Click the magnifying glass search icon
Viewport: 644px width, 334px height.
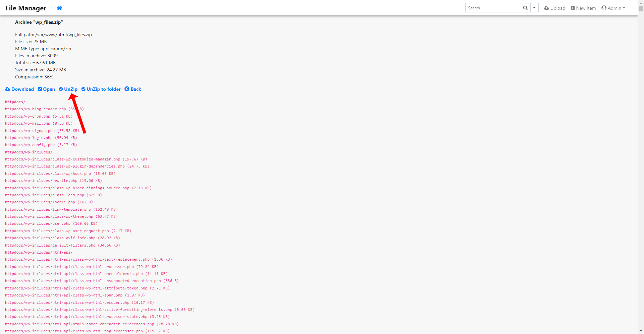pos(525,8)
